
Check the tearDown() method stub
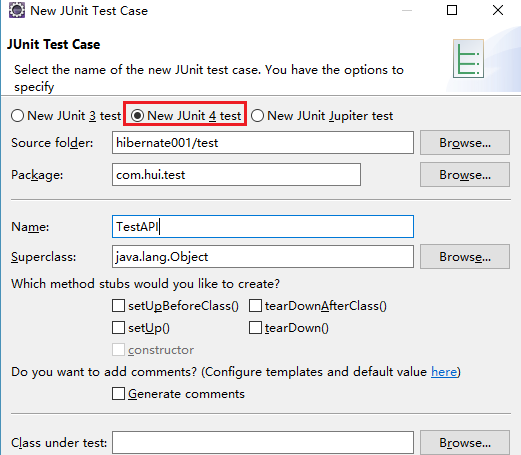255,328
